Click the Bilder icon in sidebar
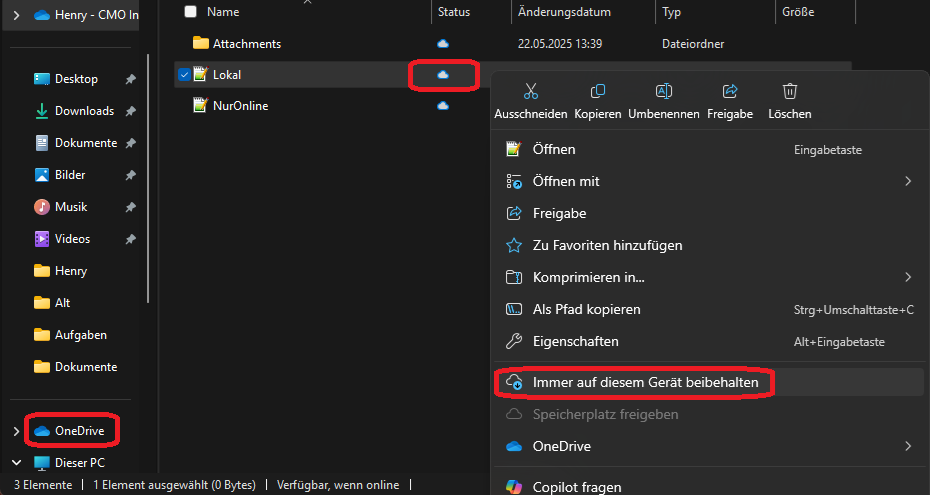This screenshot has width=931, height=495. (x=42, y=175)
